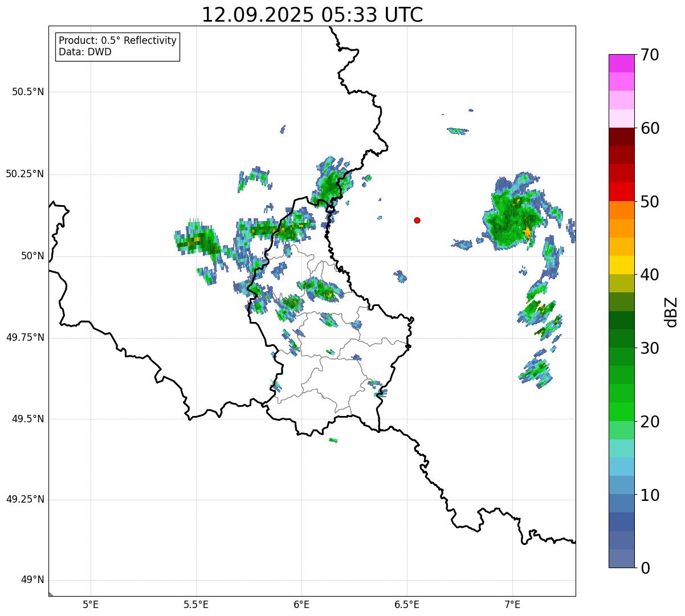Click the "Product: 0.5° Reflectivity" legend line

click(x=118, y=40)
